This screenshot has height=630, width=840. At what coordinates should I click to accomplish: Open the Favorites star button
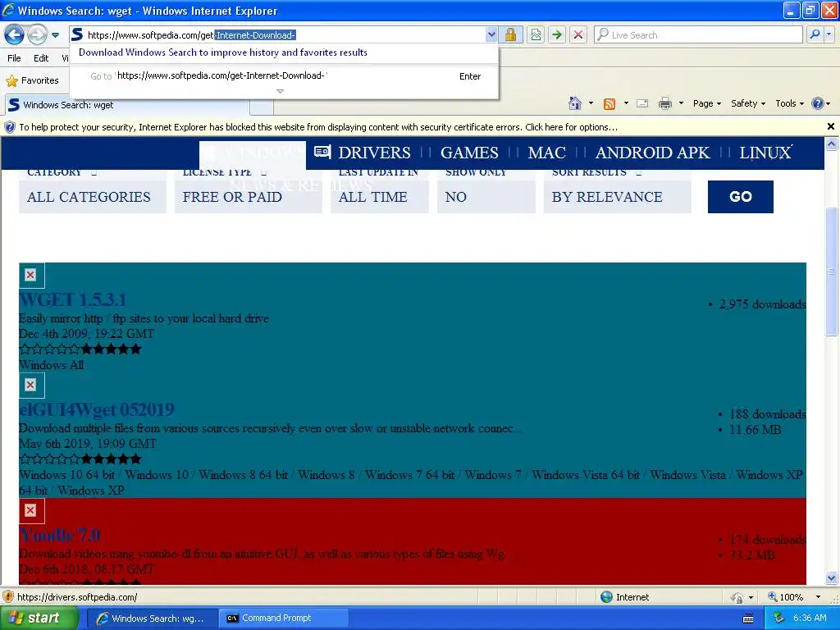[x=32, y=80]
